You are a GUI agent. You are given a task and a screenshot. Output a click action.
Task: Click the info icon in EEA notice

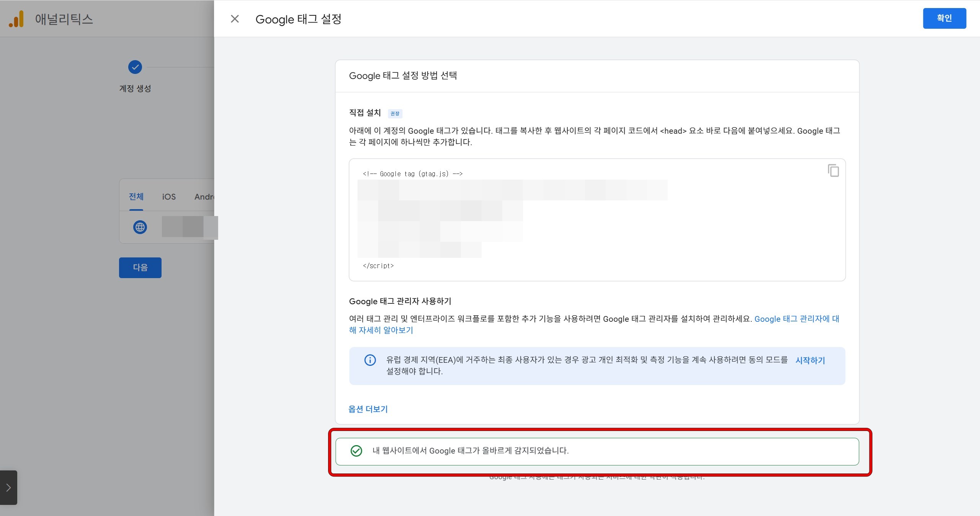point(370,360)
